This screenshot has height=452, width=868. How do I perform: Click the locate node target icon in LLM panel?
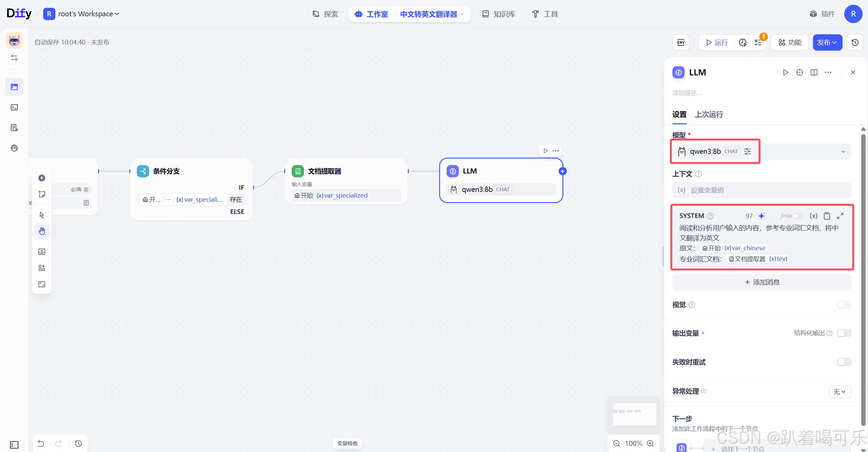[800, 72]
